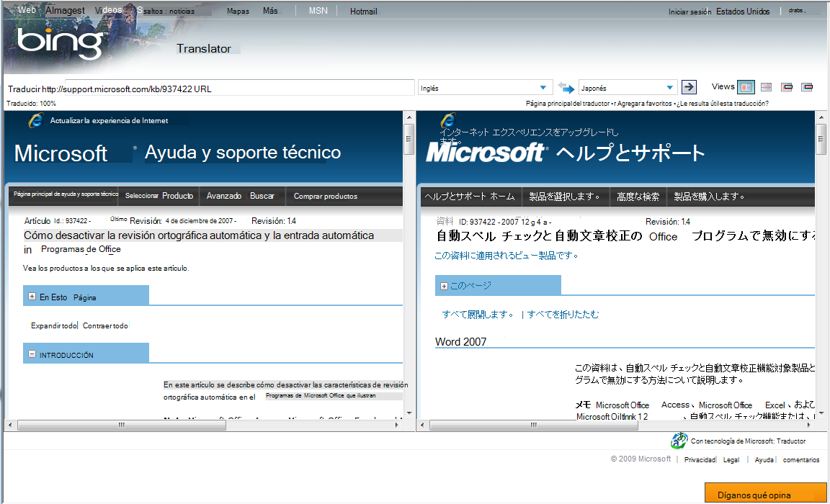The height and width of the screenshot is (504, 830).
Task: Click the translate arrow button beside Japonés
Action: click(689, 86)
